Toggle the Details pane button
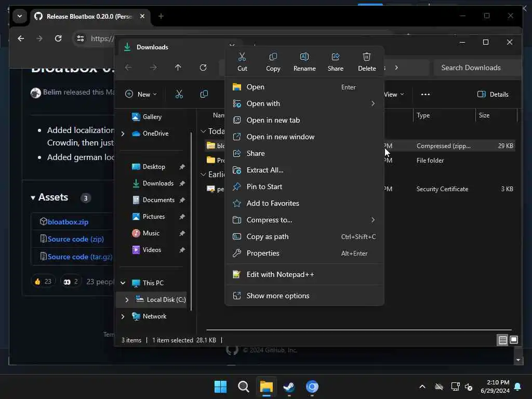Viewport: 532px width, 399px height. pos(493,95)
